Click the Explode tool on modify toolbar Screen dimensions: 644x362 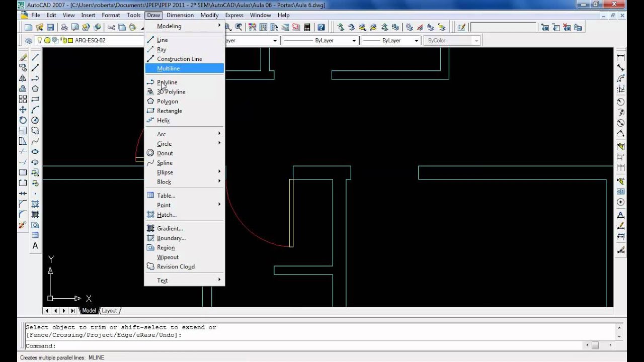click(x=23, y=225)
